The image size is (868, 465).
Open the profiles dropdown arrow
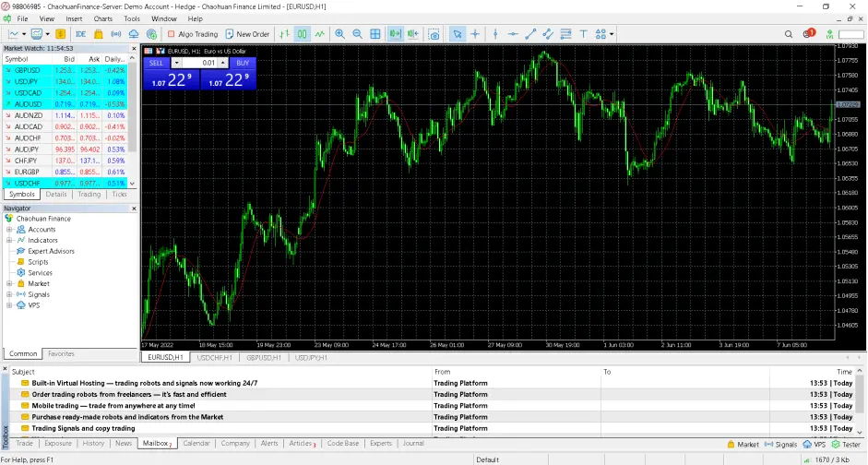pos(48,34)
